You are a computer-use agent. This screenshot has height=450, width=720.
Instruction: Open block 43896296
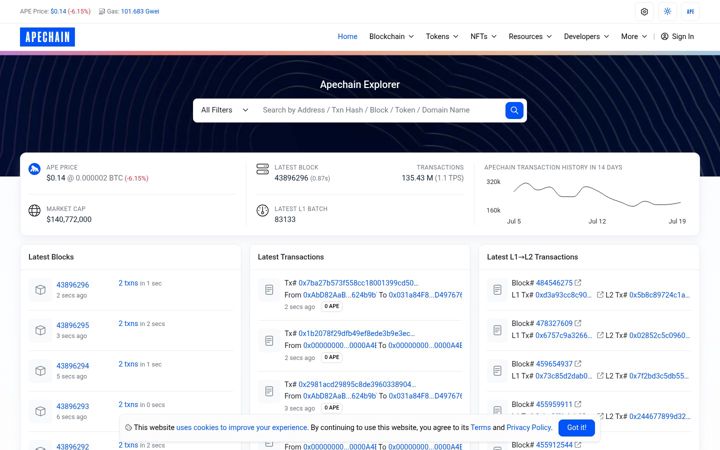click(73, 285)
